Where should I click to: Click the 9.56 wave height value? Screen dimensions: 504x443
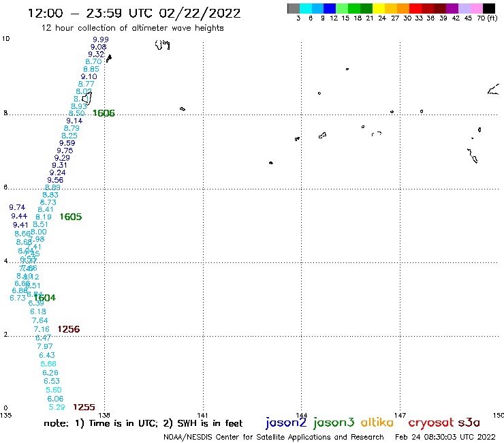point(55,180)
